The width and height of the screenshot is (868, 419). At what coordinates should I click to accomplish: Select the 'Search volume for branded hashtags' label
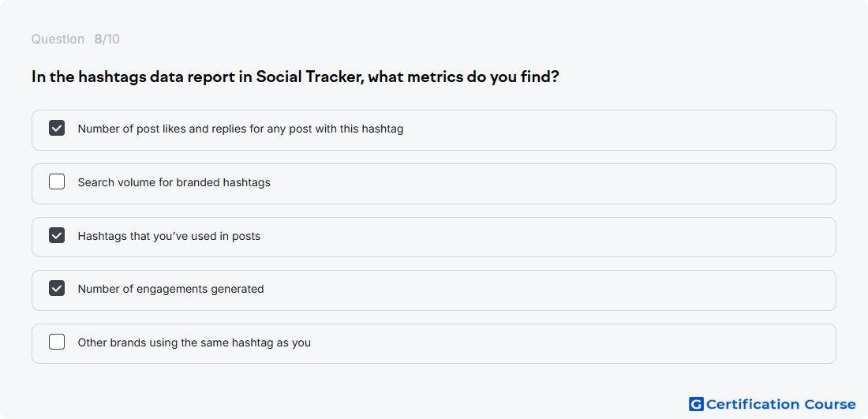point(174,182)
